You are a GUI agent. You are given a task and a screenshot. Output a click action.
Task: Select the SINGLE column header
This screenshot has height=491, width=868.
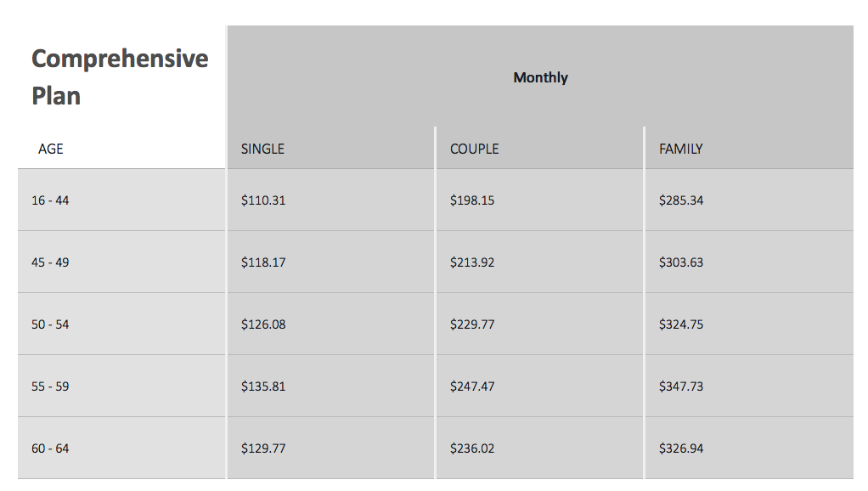262,149
